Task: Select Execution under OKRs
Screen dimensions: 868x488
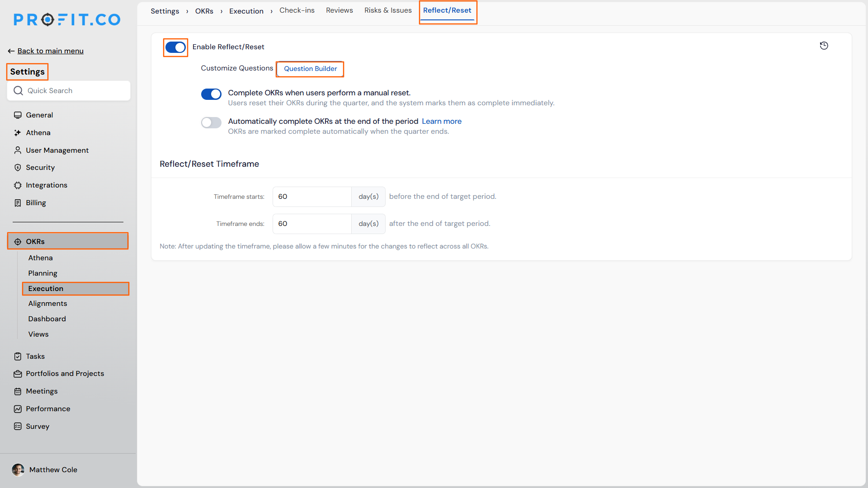Action: coord(75,289)
